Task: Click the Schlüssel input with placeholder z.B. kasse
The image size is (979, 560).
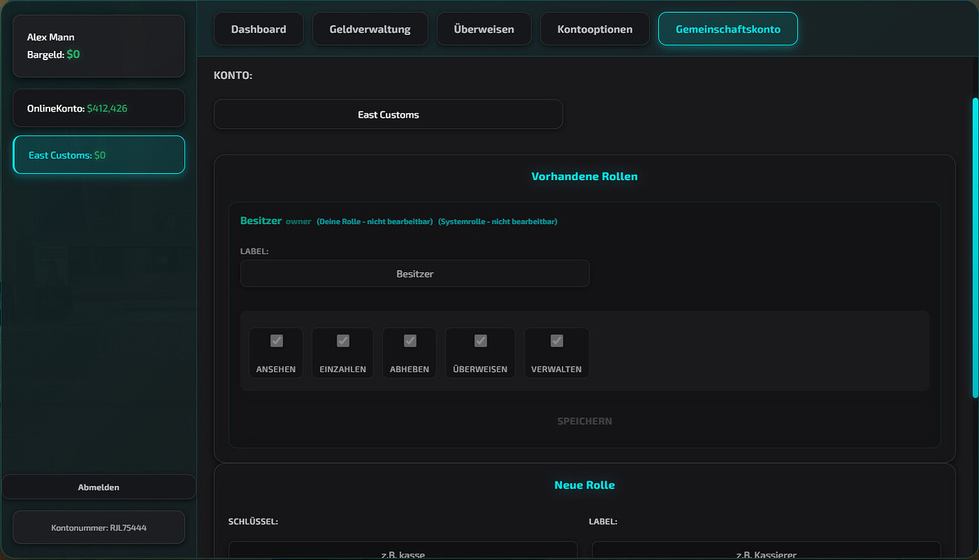Action: [403, 551]
